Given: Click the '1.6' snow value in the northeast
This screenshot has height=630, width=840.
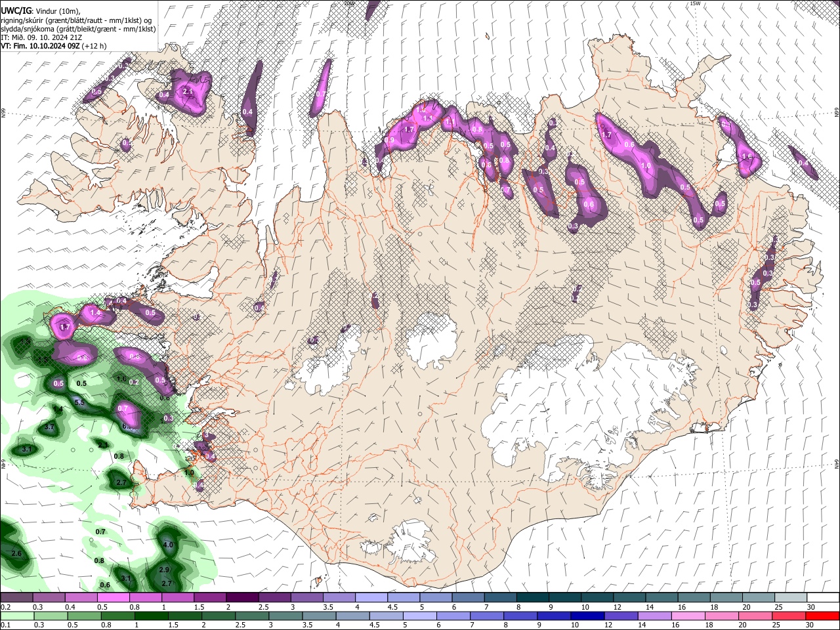Looking at the screenshot, I should (x=745, y=156).
